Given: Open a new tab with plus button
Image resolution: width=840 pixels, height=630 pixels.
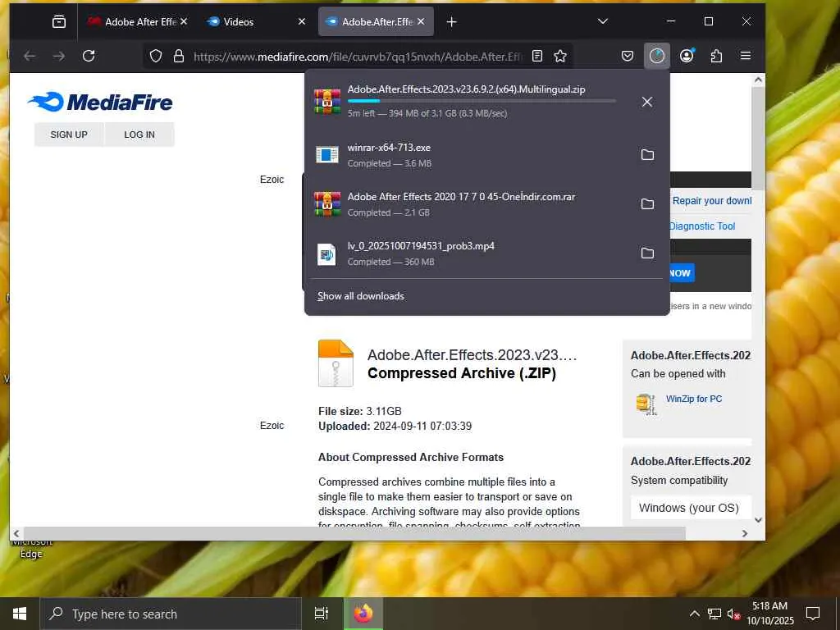Looking at the screenshot, I should 452,22.
